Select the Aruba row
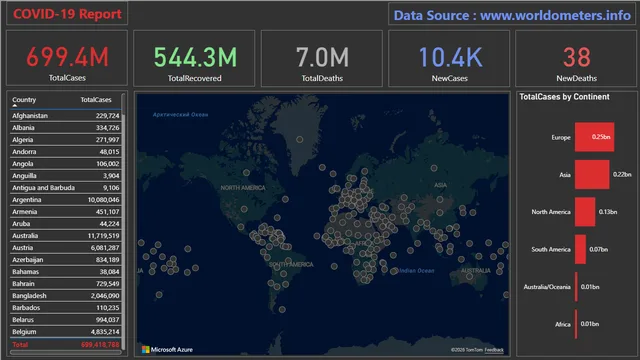 point(66,224)
